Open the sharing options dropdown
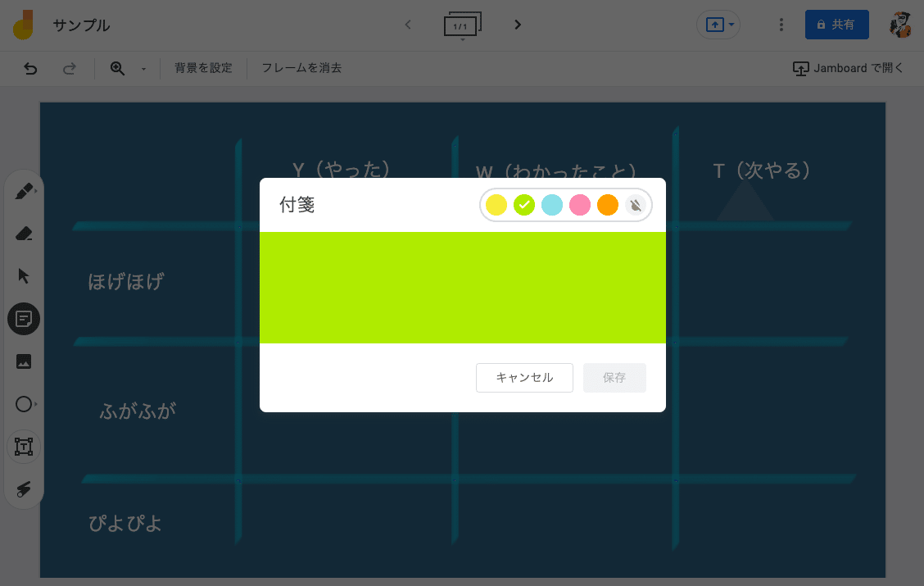The image size is (924, 586). coord(730,25)
